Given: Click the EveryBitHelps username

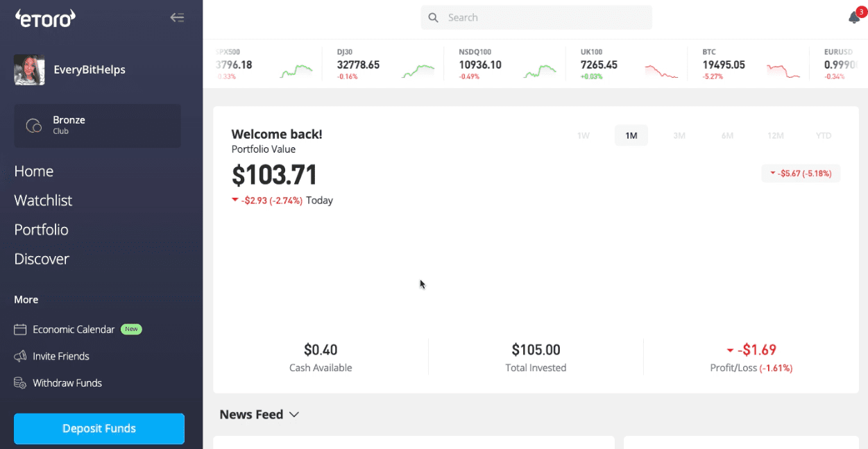Looking at the screenshot, I should coord(90,70).
